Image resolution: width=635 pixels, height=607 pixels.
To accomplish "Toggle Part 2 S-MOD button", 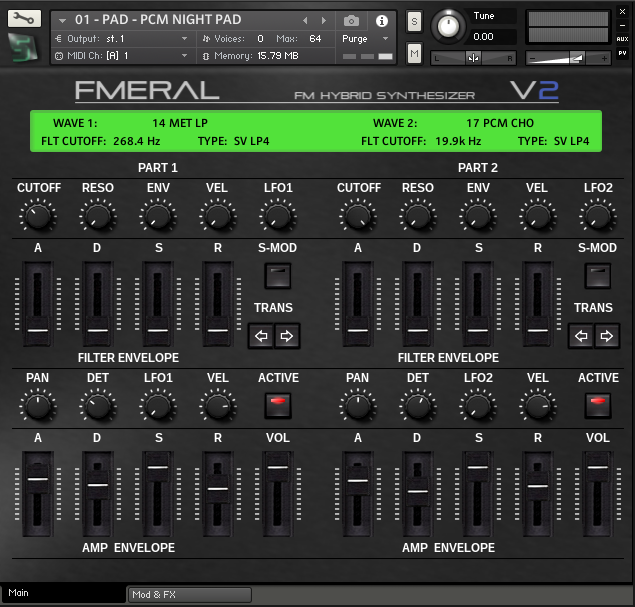I will tap(598, 276).
